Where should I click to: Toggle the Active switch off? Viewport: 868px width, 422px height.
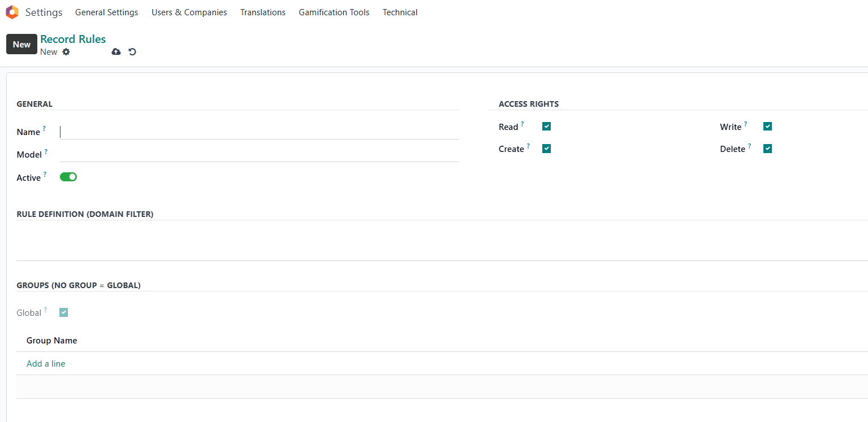point(68,177)
